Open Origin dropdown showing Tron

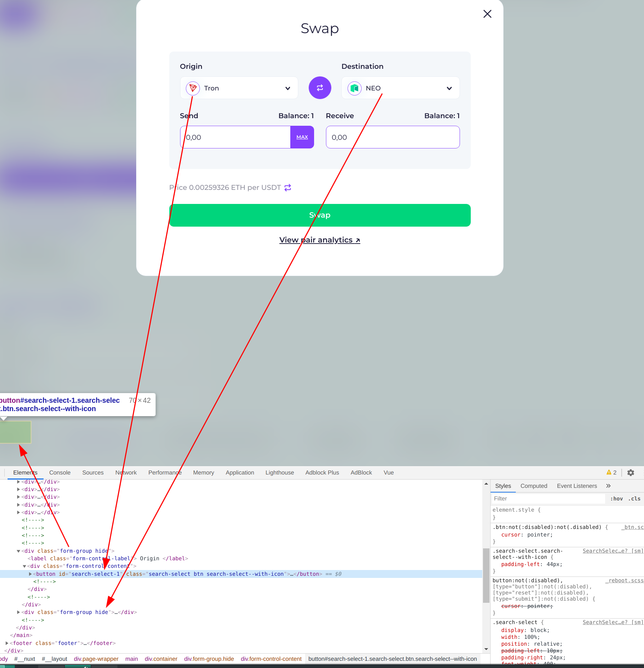click(x=239, y=88)
